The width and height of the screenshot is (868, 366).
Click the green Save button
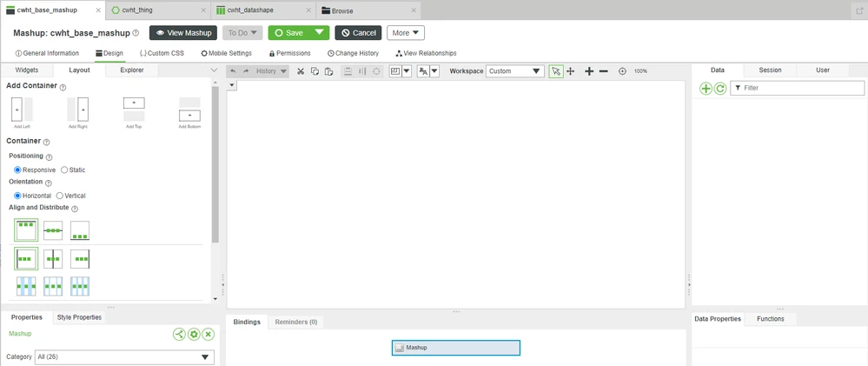[288, 33]
